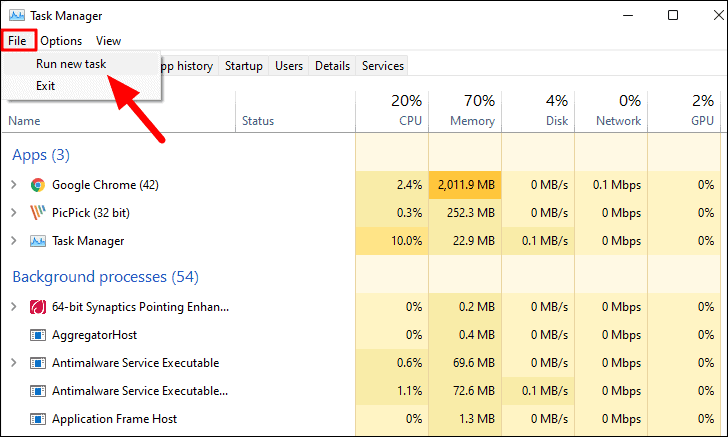The width and height of the screenshot is (728, 437).
Task: Expand the Google Chrome process group
Action: click(14, 185)
